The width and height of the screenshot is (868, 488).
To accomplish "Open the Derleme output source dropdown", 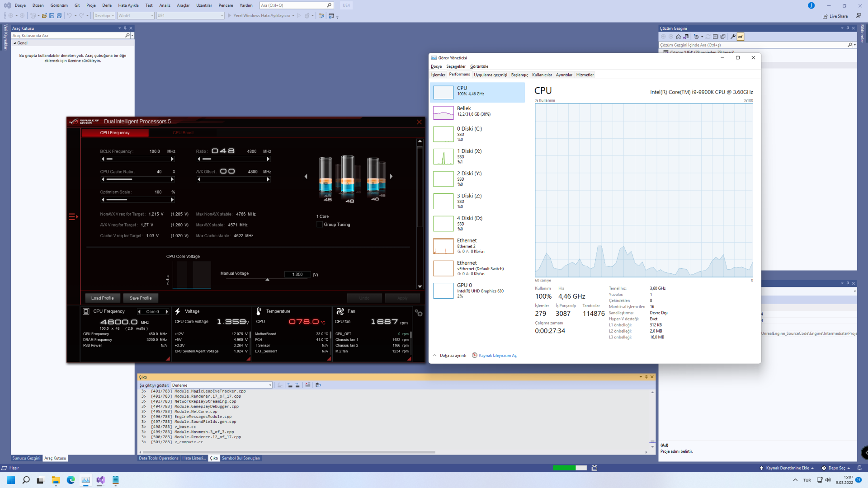I will (270, 385).
